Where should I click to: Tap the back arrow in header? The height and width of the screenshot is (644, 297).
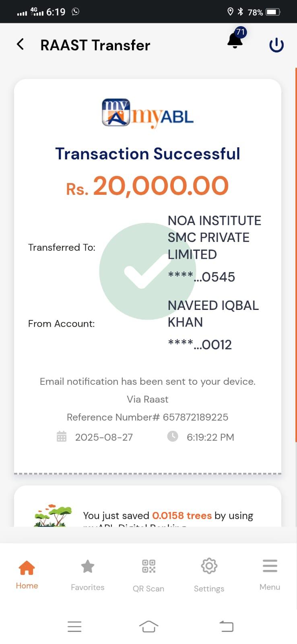click(21, 44)
